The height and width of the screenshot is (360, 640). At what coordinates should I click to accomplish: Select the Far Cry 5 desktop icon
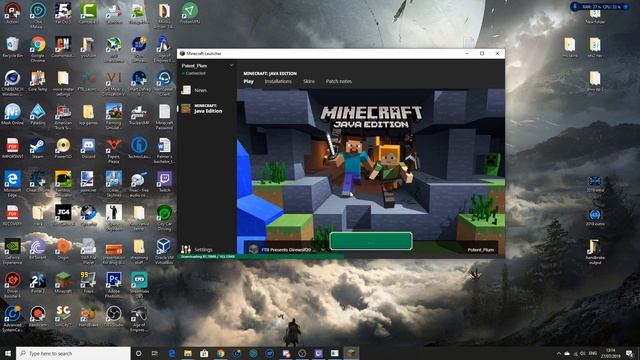point(63,13)
